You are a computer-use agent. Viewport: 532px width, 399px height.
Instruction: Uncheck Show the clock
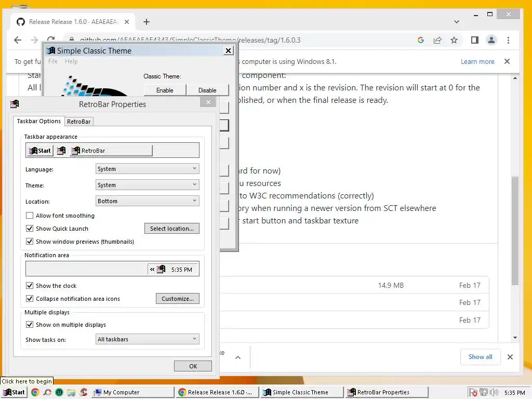tap(30, 285)
